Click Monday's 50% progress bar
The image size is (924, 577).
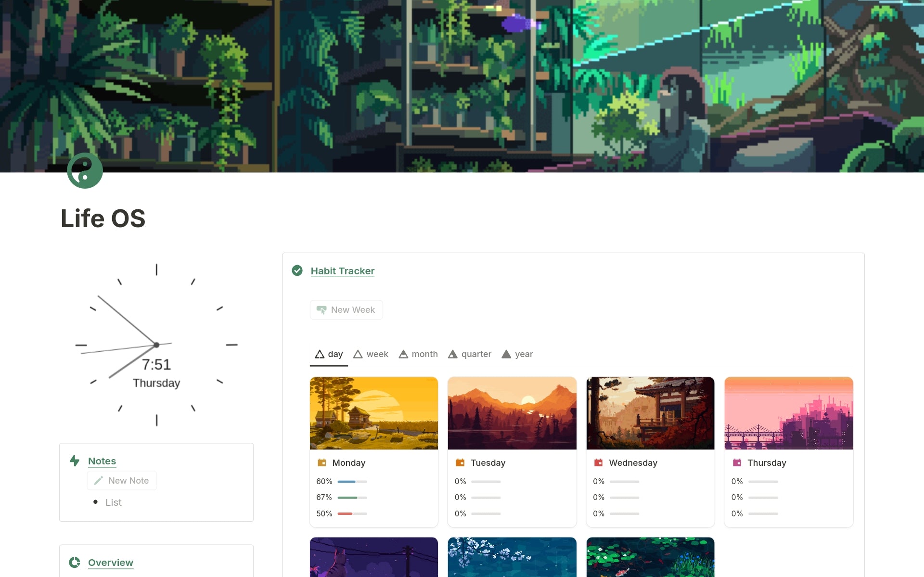click(x=352, y=513)
